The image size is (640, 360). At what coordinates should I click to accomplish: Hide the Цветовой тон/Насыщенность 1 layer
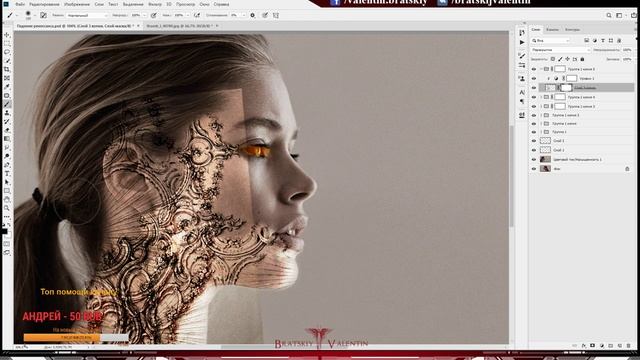(534, 159)
